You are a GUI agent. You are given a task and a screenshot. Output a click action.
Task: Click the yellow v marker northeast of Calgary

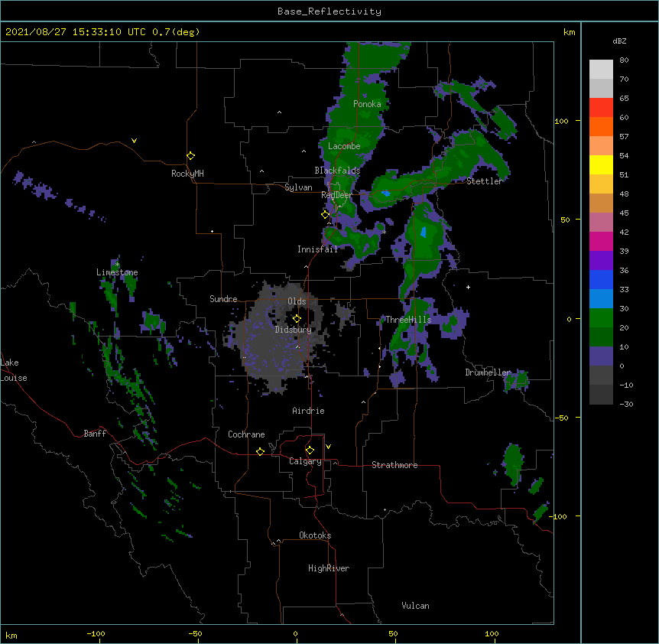(328, 447)
